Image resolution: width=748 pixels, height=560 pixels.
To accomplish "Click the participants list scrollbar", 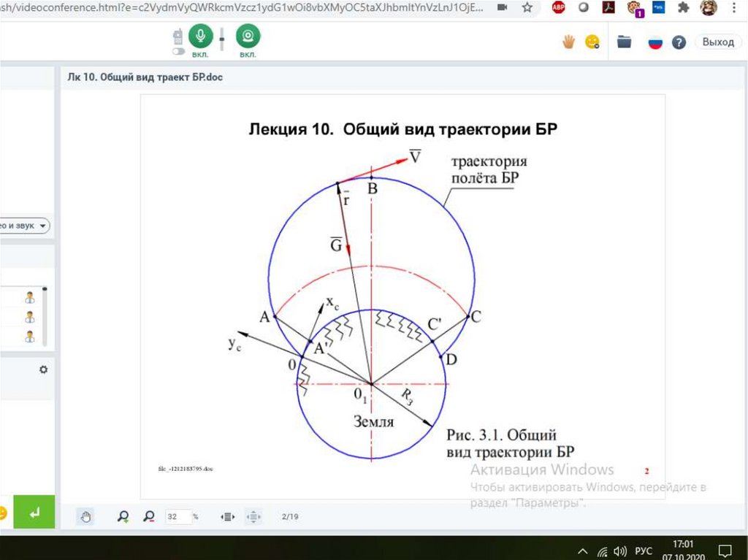I will coord(45,316).
